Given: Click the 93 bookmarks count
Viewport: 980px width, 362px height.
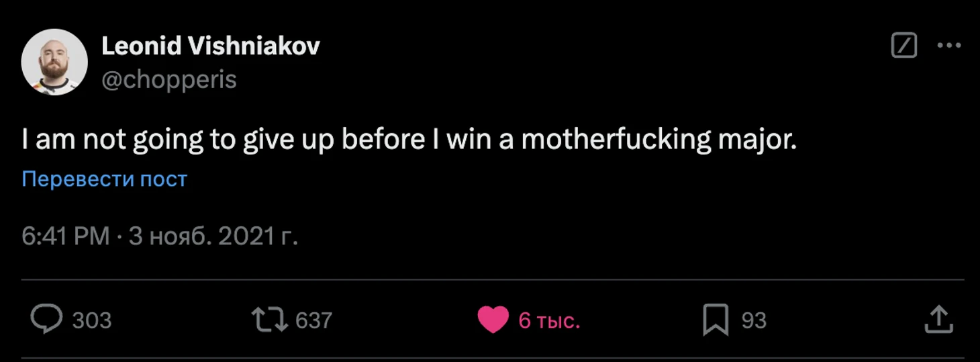Looking at the screenshot, I should point(754,320).
